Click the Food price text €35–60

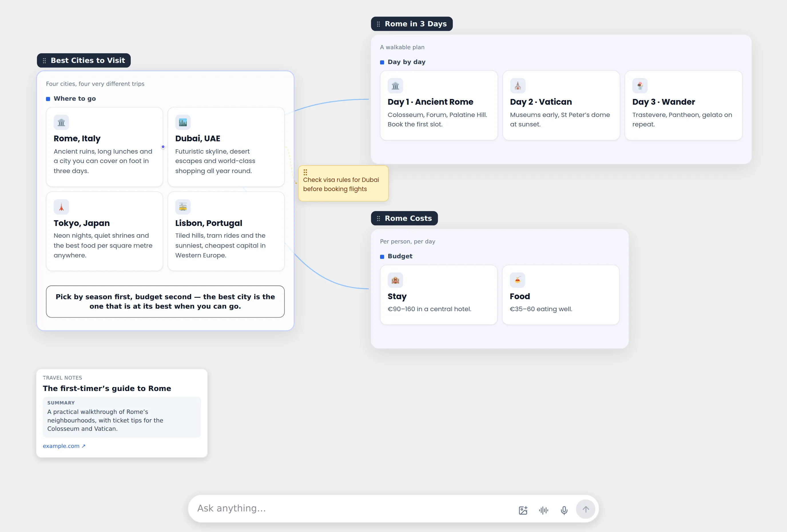(541, 309)
